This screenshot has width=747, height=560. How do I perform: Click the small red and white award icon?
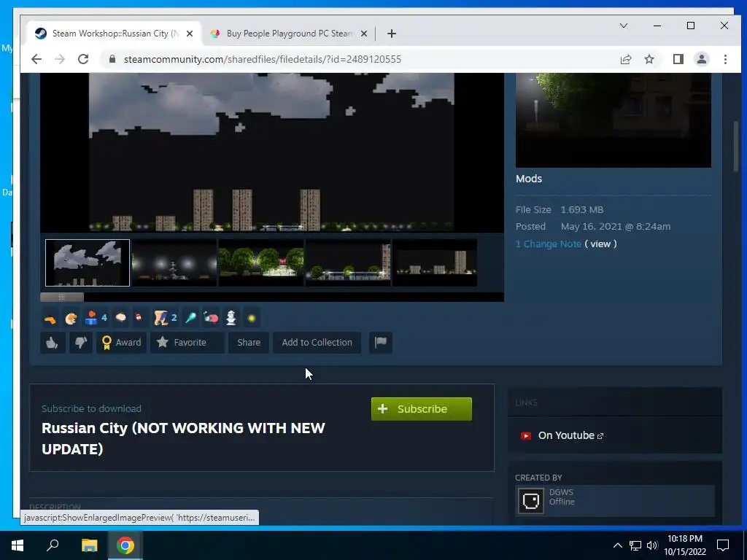[139, 318]
